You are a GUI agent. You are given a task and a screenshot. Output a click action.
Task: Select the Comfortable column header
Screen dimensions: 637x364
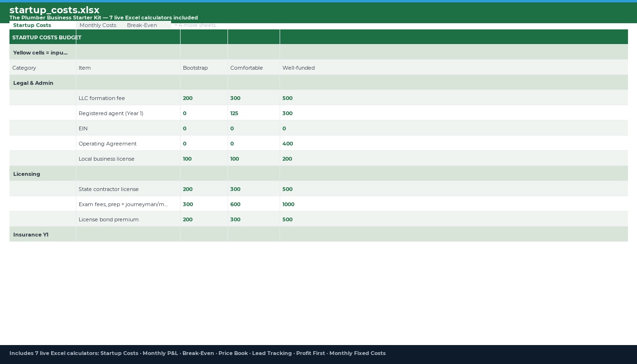coord(254,67)
